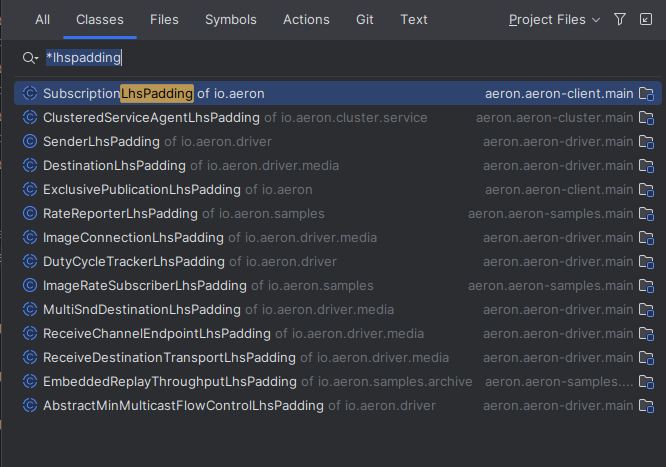666x467 pixels.
Task: Select ReceiveChannelEndpointLhsPadding result
Action: [x=338, y=334]
